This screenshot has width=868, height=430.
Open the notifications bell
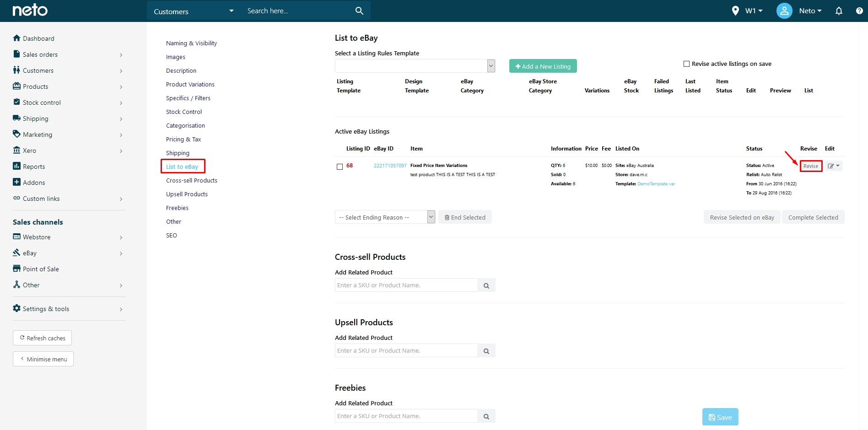pos(839,11)
